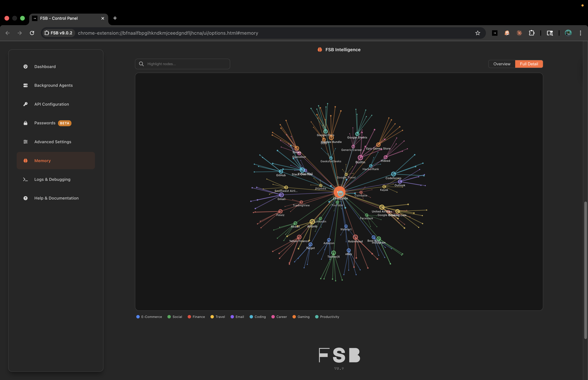Select the Coinbase node
The height and width of the screenshot is (380, 588).
[361, 192]
